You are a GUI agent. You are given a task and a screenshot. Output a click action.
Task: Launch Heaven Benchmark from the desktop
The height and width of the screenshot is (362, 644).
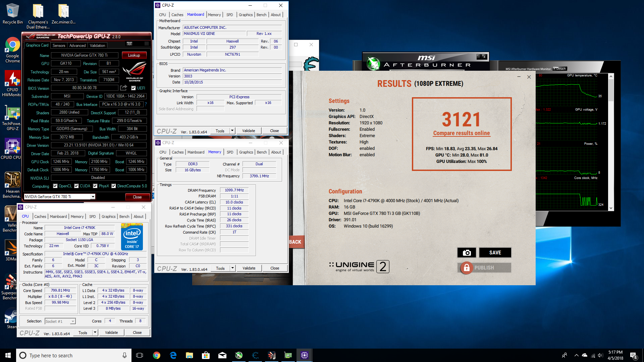point(12,185)
